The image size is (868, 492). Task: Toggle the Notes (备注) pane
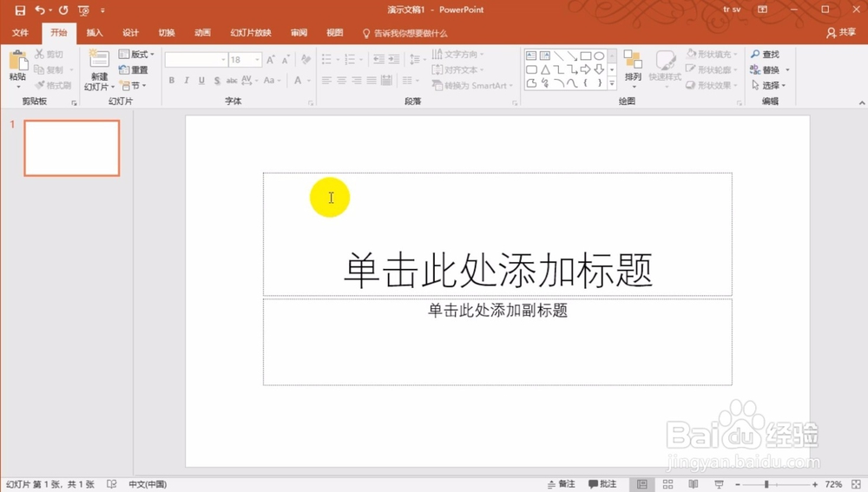(562, 484)
